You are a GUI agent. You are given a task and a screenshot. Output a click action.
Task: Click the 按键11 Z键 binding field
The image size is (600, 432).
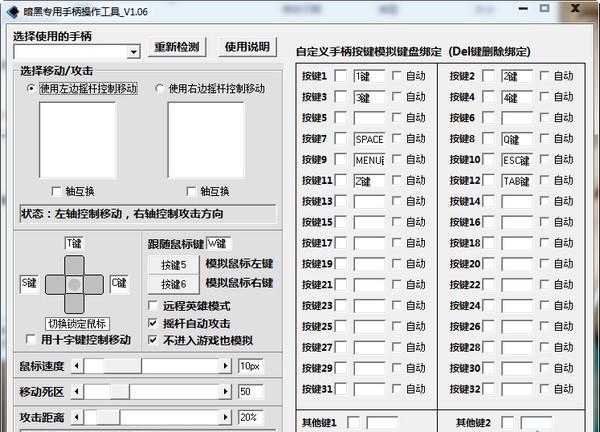pyautogui.click(x=369, y=181)
